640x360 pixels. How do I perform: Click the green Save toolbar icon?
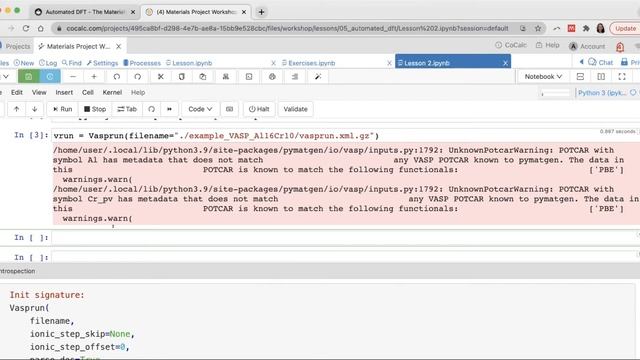(x=29, y=76)
